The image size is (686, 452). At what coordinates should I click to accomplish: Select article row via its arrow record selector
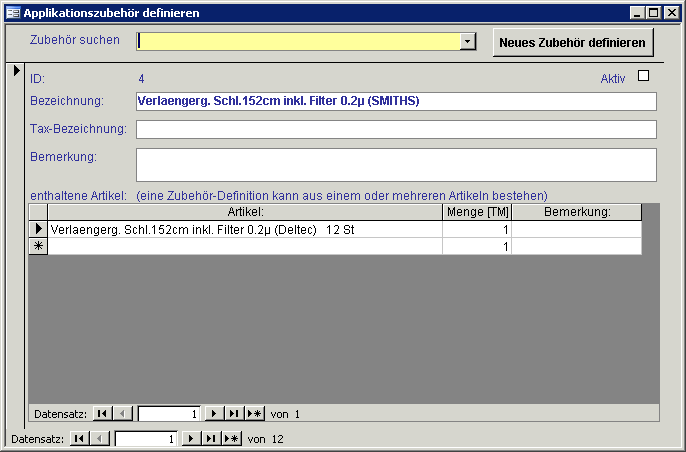(38, 229)
